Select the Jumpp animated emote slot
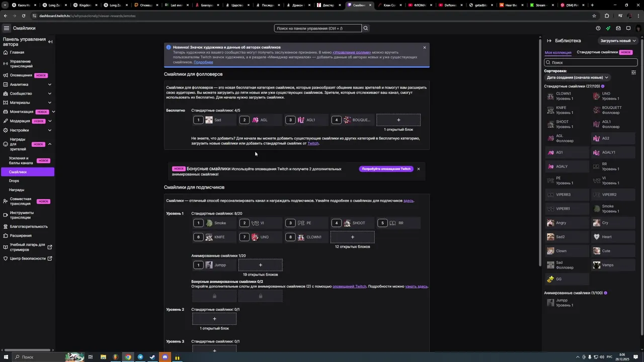644x362 pixels. point(214,265)
